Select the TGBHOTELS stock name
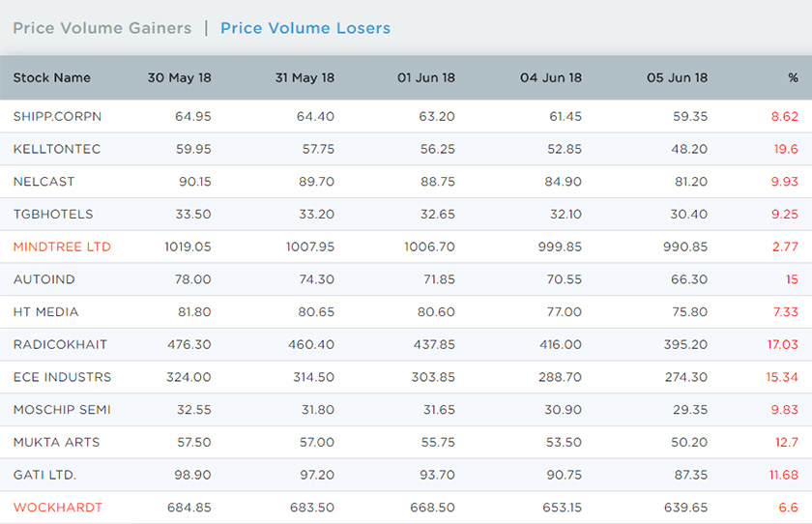Image resolution: width=812 pixels, height=524 pixels. pyautogui.click(x=53, y=215)
